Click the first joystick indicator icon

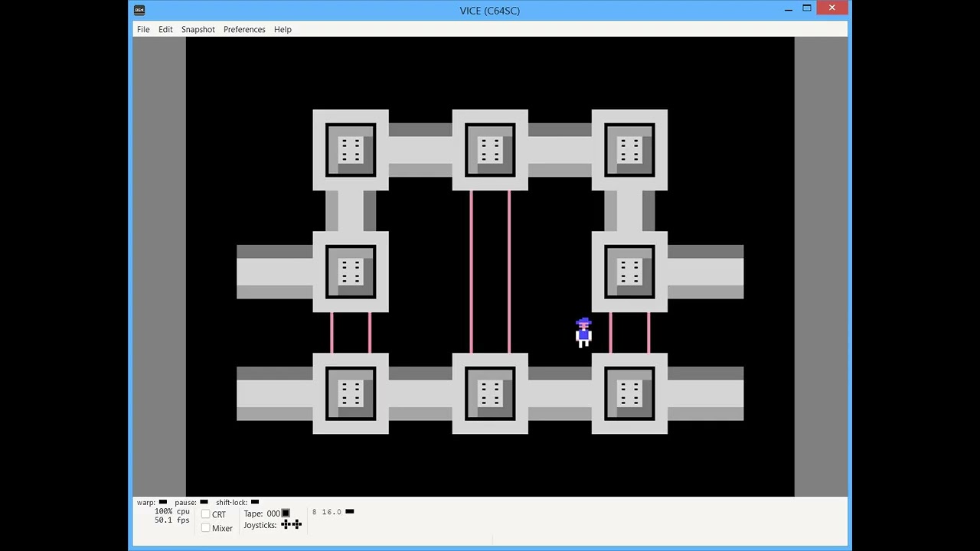[286, 524]
